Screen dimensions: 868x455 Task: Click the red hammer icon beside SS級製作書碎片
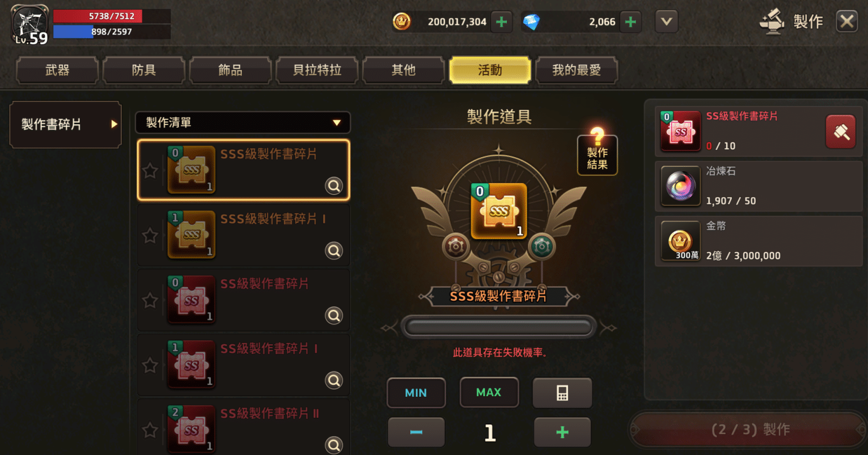coord(840,132)
